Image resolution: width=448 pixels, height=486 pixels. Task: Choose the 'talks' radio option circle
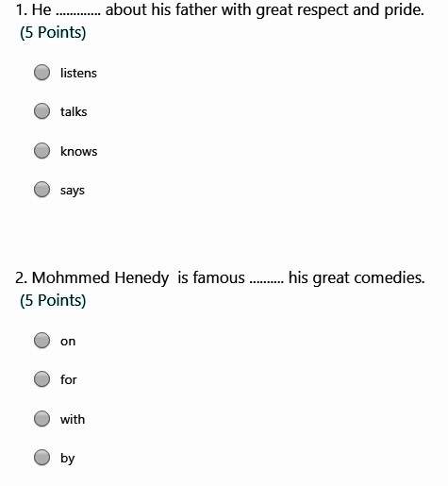tap(41, 111)
